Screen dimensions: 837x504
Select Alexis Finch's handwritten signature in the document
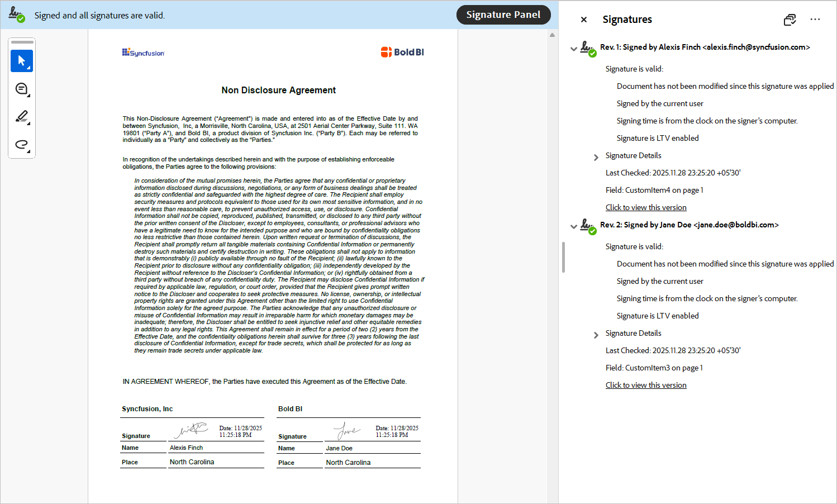pos(190,429)
